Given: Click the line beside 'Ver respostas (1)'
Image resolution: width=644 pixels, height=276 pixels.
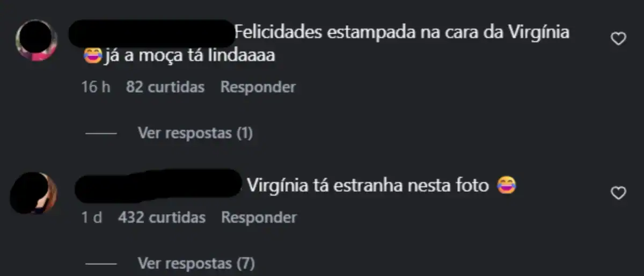Looking at the screenshot, I should (x=101, y=133).
